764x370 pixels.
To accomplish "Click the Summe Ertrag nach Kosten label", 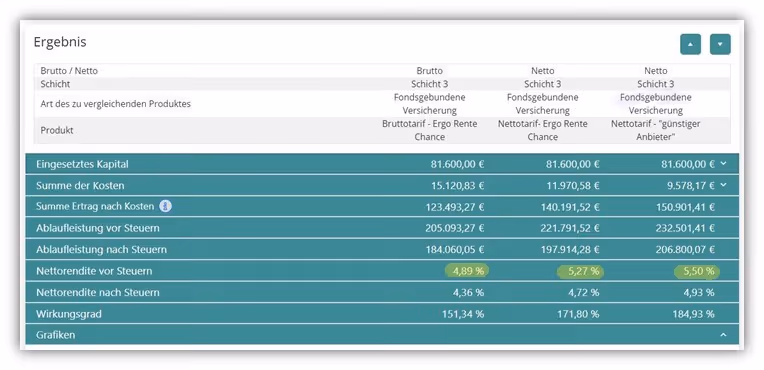I will point(95,207).
